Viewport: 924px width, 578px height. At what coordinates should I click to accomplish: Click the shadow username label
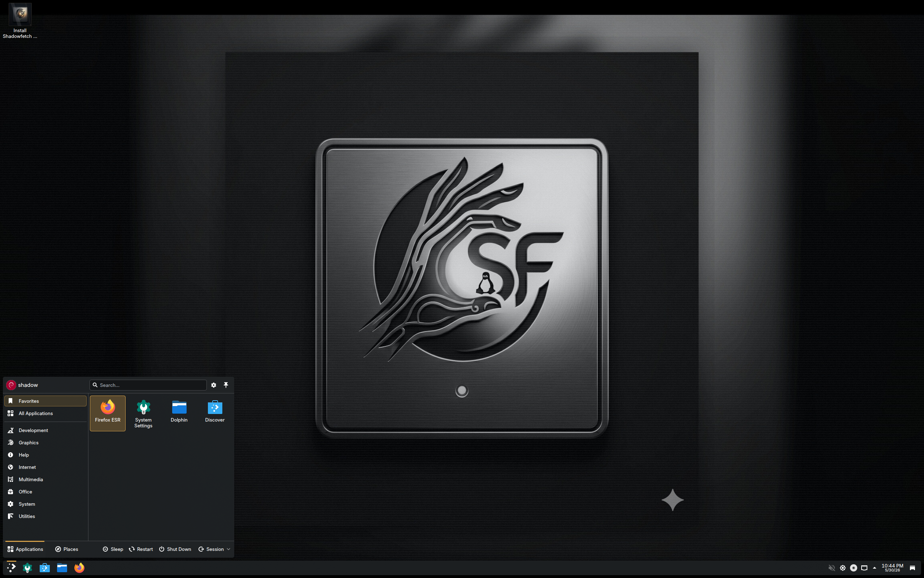(28, 385)
